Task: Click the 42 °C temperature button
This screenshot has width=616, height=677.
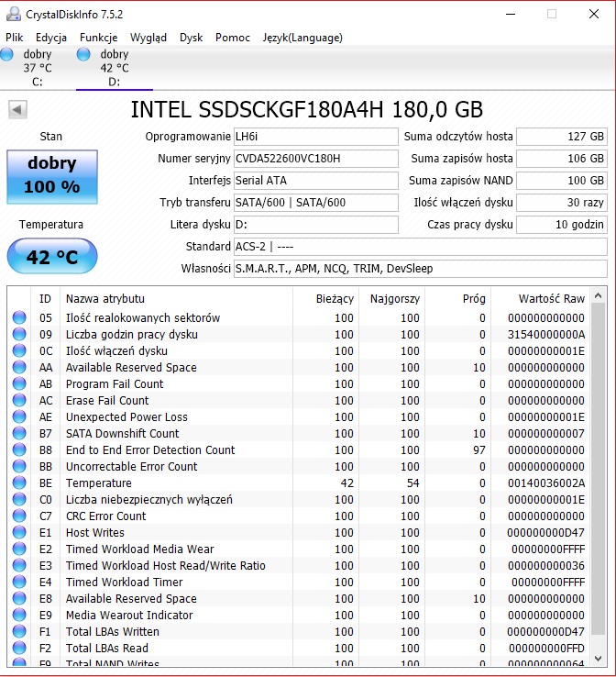Action: pyautogui.click(x=52, y=256)
